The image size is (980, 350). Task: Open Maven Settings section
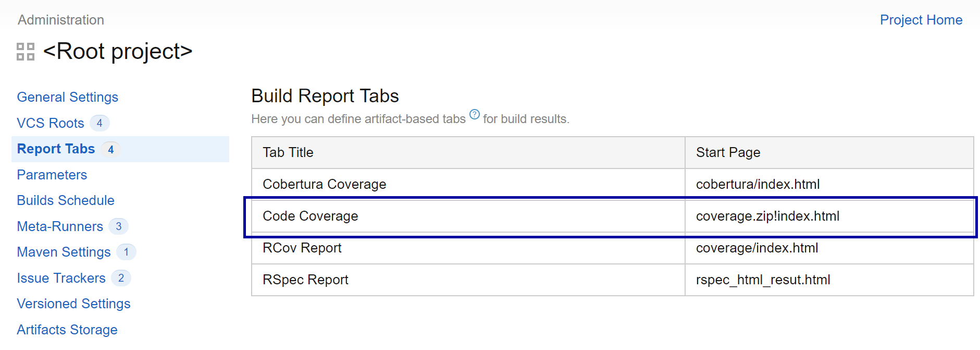tap(64, 252)
